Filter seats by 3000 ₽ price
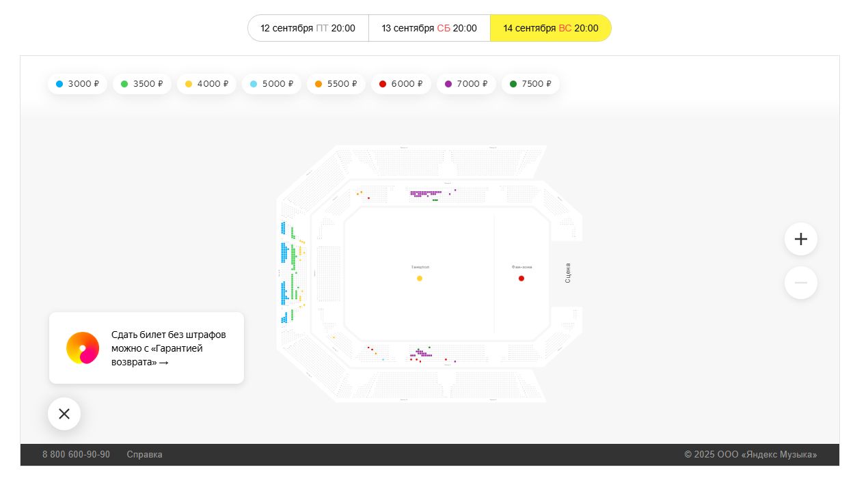 tap(77, 84)
